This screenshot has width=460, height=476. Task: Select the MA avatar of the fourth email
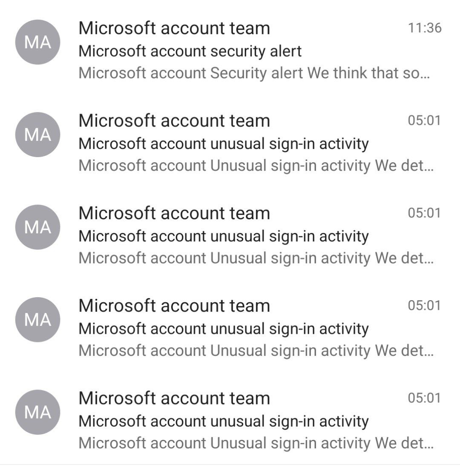[x=38, y=319]
